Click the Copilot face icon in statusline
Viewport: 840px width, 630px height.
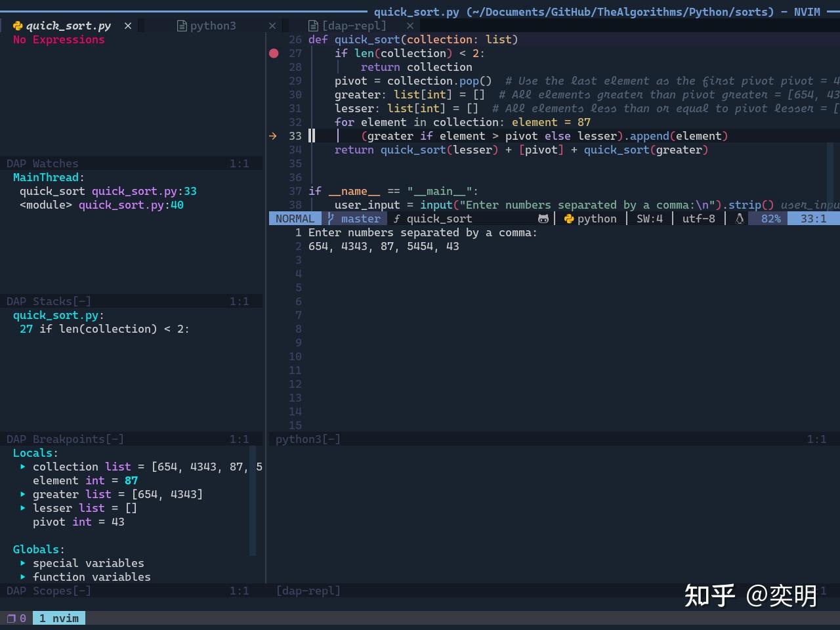(543, 219)
